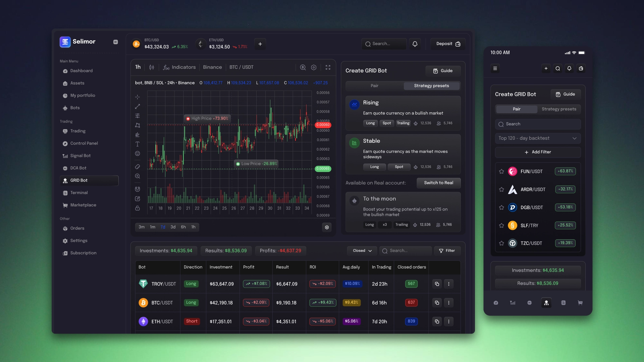The height and width of the screenshot is (362, 644).
Task: Select the crosshair cursor tool on the chart
Action: (138, 97)
